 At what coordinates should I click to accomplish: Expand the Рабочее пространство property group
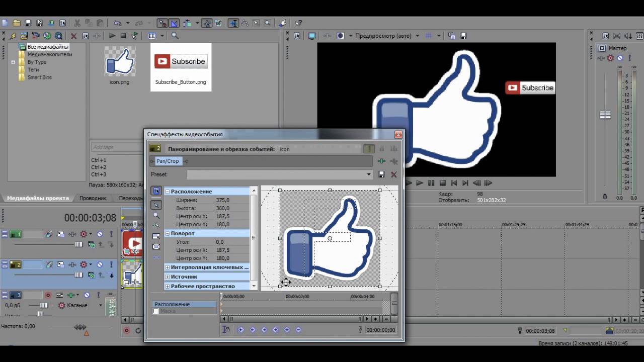(x=168, y=286)
